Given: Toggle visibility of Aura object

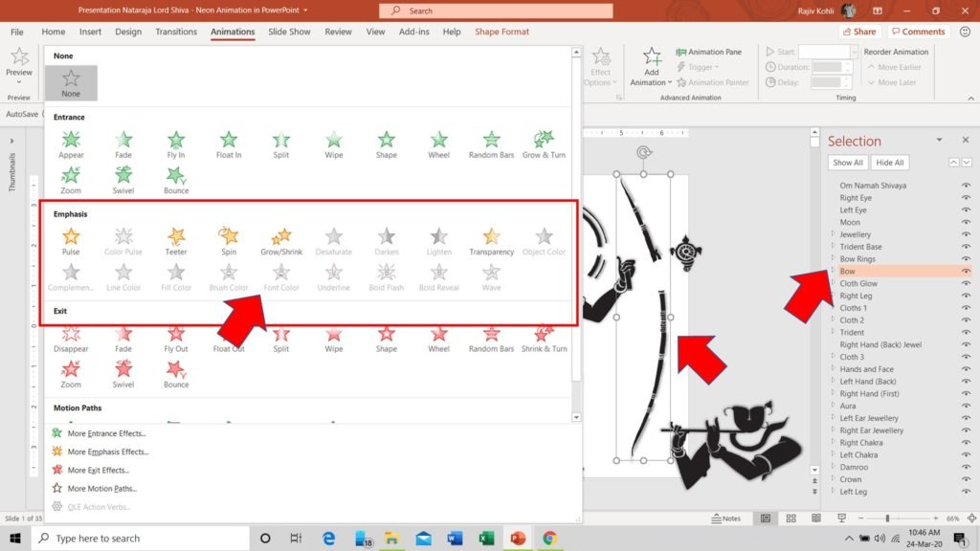Looking at the screenshot, I should [966, 406].
